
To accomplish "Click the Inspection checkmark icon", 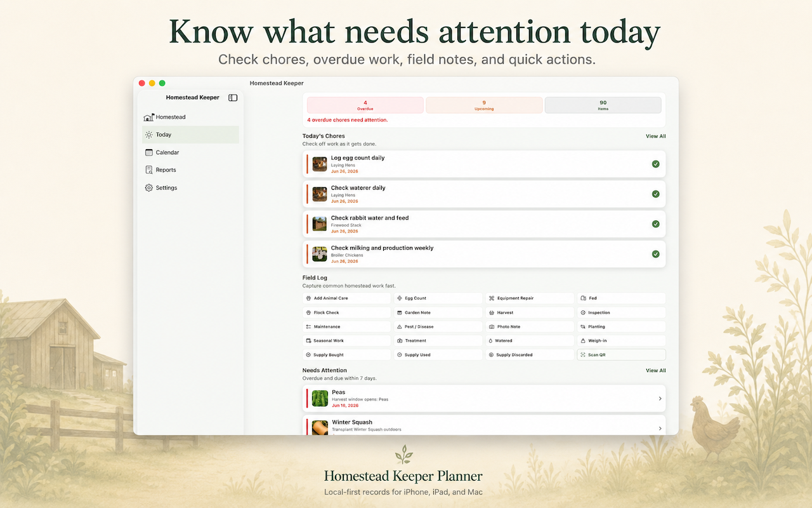I will click(x=582, y=312).
